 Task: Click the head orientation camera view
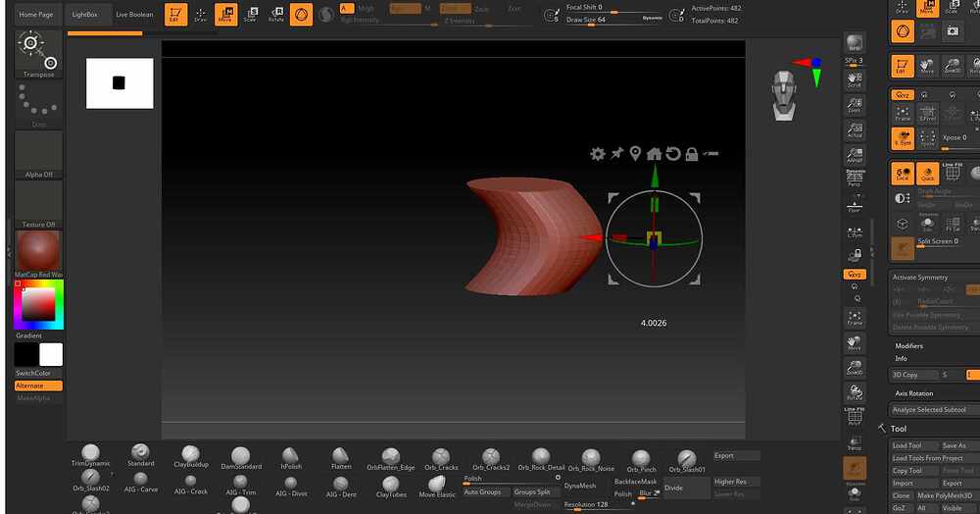pos(784,95)
